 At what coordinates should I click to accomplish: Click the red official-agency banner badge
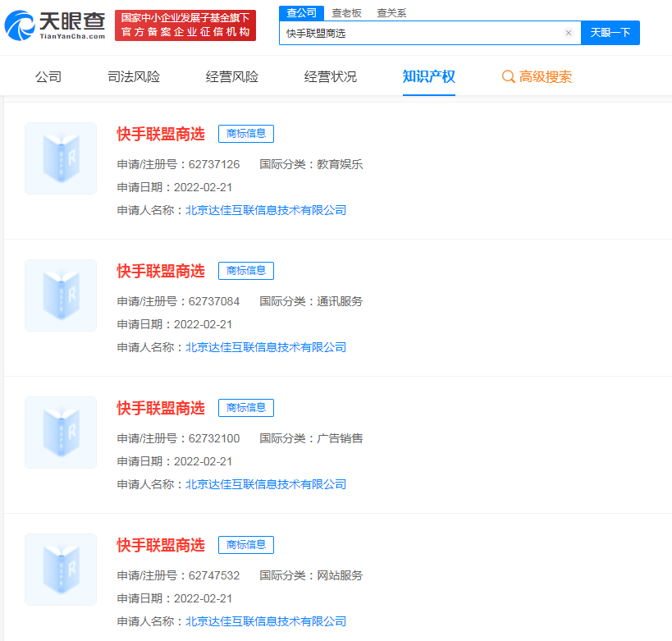point(185,25)
